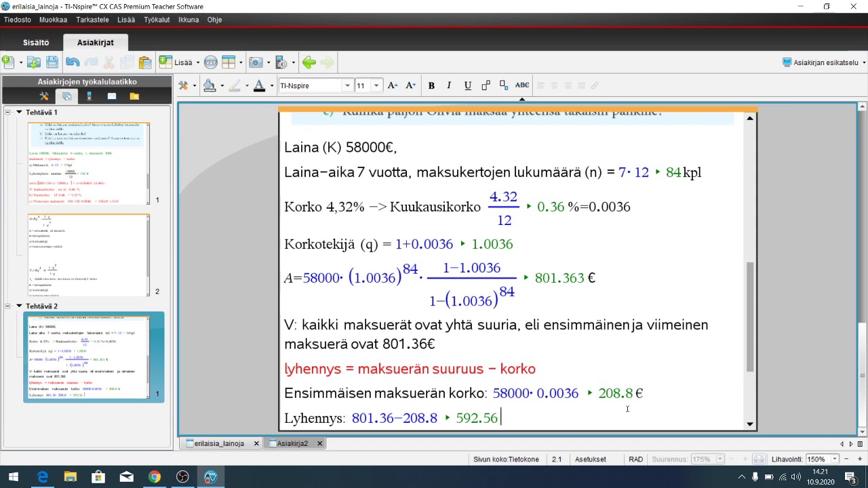Open page layout dropdown arrow
Viewport: 868px width, 488px height.
pyautogui.click(x=241, y=63)
